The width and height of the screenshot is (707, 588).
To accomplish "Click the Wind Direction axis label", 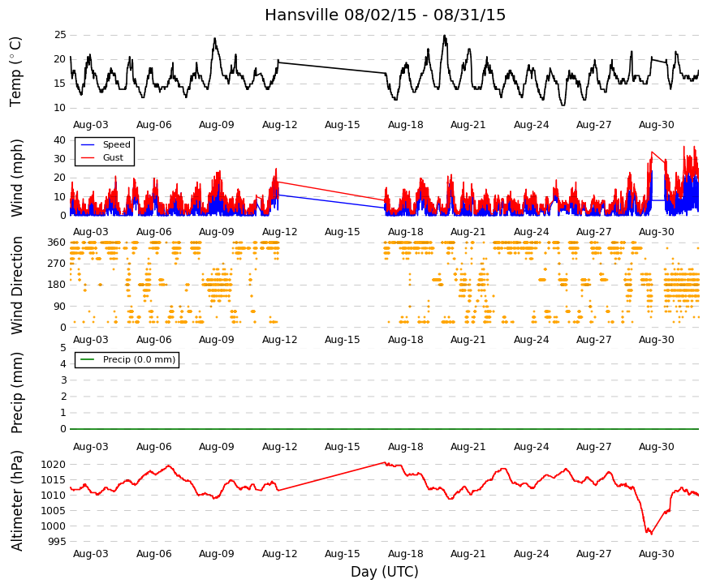I will click(16, 285).
